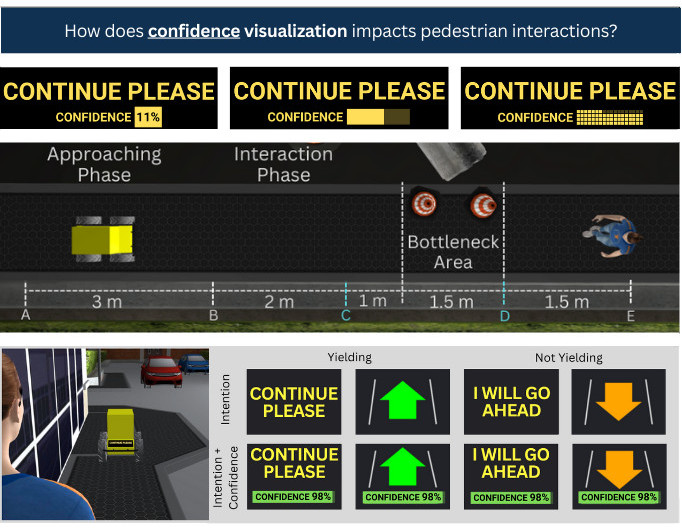Click position marker C on the distance scale
Image resolution: width=682 pixels, height=528 pixels.
[x=346, y=316]
